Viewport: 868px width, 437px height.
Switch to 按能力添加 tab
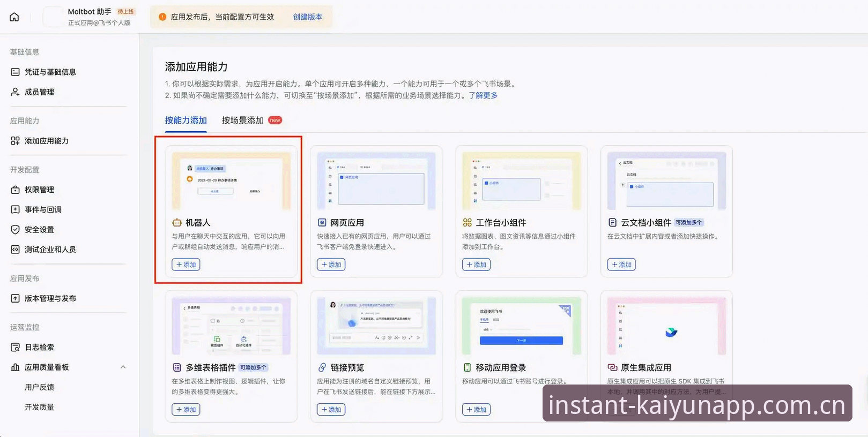point(186,120)
